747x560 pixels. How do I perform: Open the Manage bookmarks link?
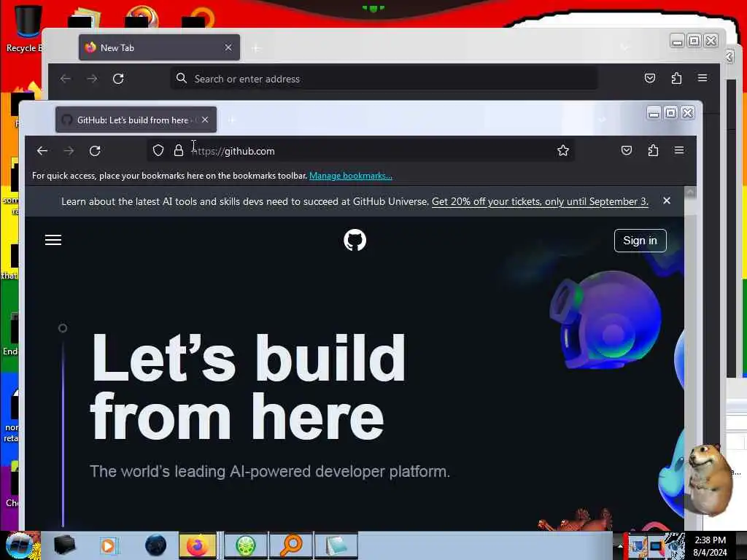coord(351,176)
